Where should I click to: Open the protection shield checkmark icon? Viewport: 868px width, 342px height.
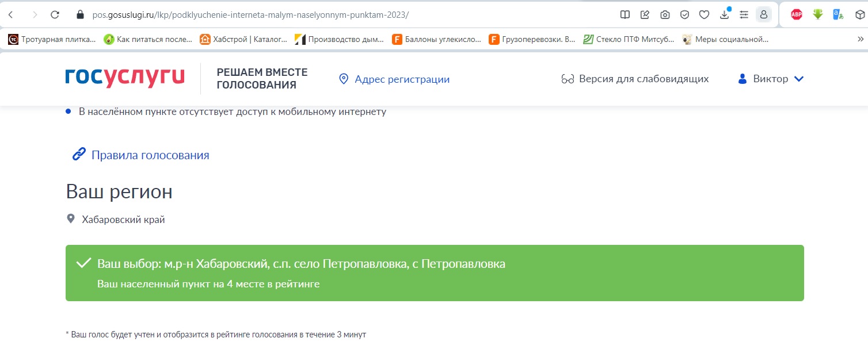(685, 14)
